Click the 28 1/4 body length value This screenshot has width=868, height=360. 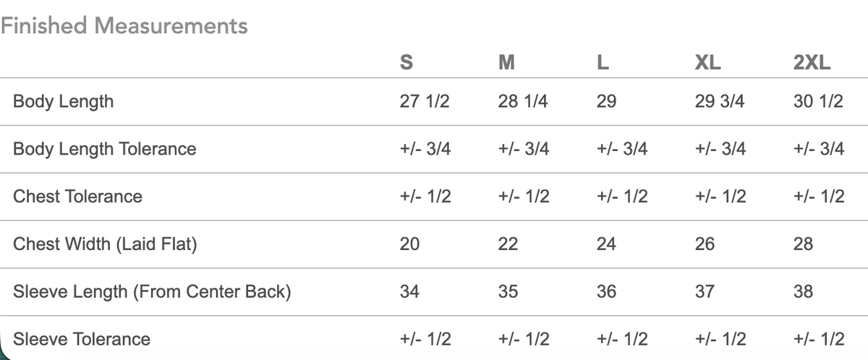(x=523, y=101)
